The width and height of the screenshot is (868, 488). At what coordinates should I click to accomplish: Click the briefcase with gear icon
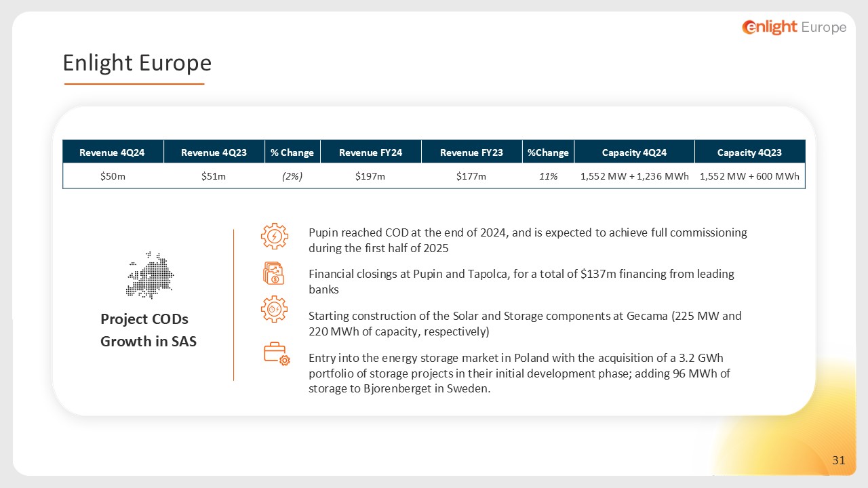(276, 354)
